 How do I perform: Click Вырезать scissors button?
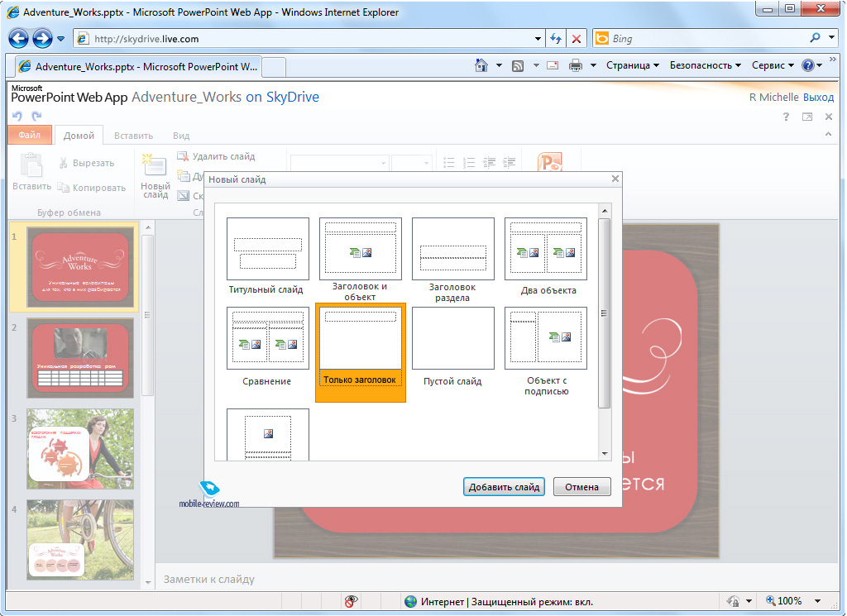(x=86, y=163)
